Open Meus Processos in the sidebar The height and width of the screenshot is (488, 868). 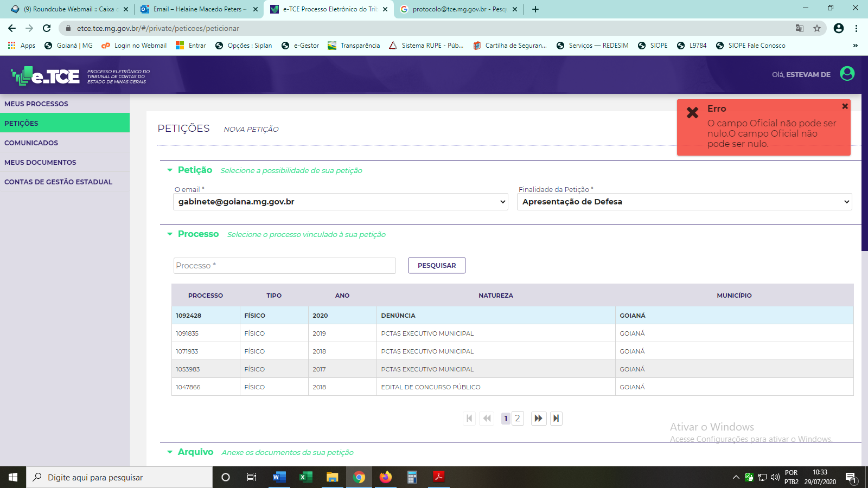pos(36,104)
